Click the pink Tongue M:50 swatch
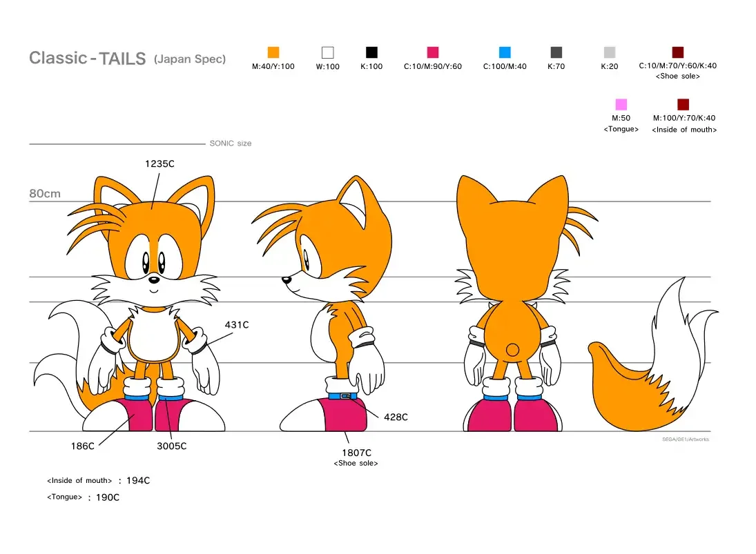 pyautogui.click(x=621, y=104)
